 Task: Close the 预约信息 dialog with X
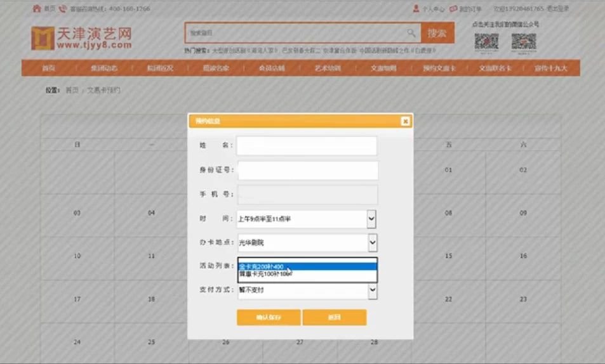[405, 121]
